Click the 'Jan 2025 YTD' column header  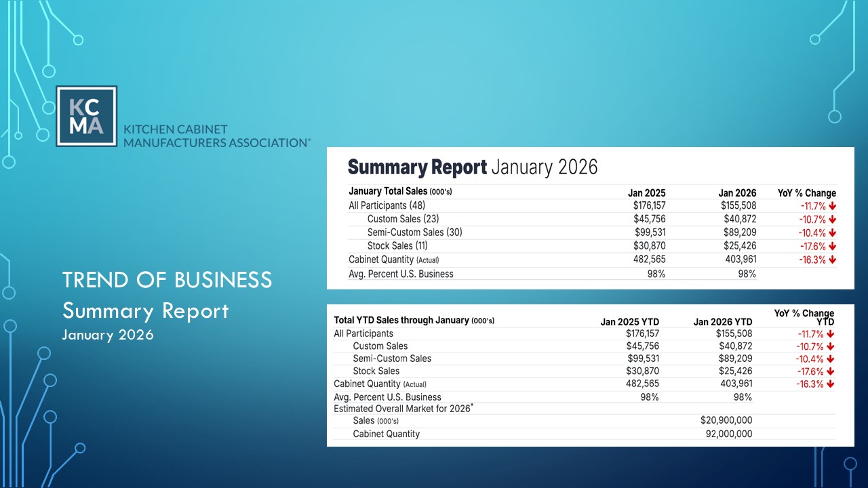pyautogui.click(x=629, y=322)
